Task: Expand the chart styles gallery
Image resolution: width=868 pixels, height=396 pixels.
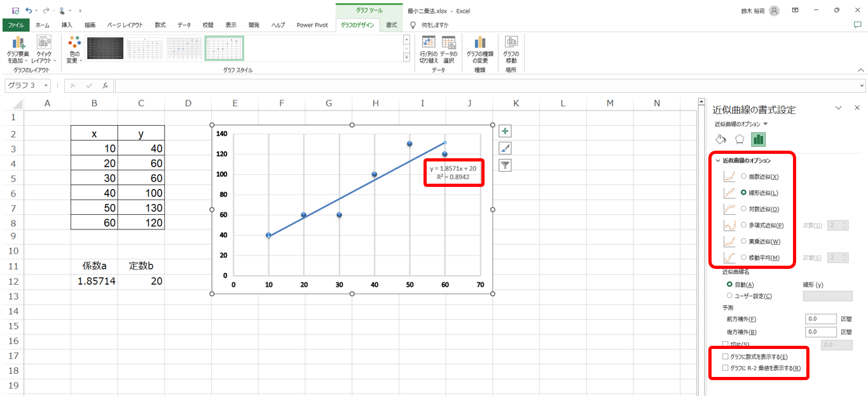Action: coord(406,57)
